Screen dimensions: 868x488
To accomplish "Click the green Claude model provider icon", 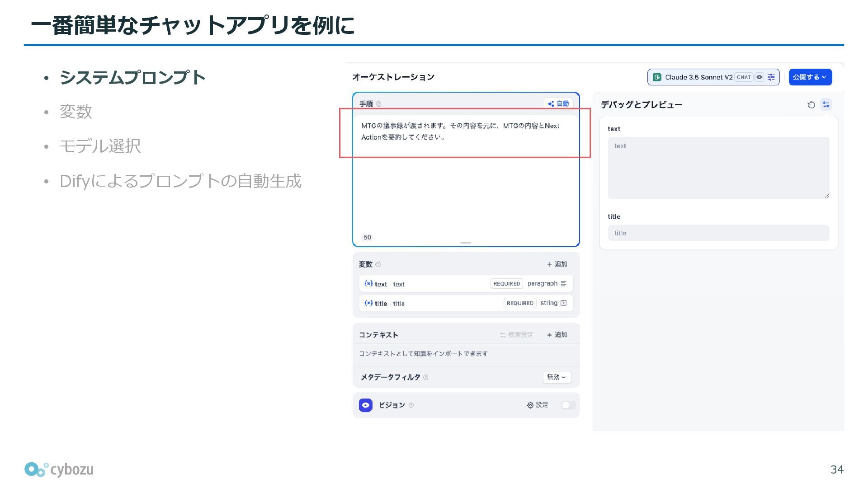I will pyautogui.click(x=657, y=77).
